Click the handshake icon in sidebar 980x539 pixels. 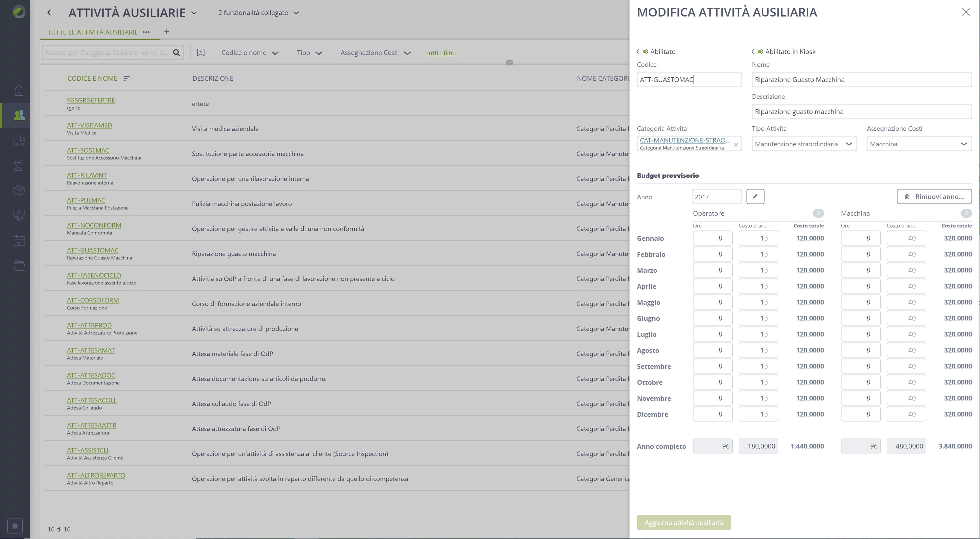pos(19,215)
